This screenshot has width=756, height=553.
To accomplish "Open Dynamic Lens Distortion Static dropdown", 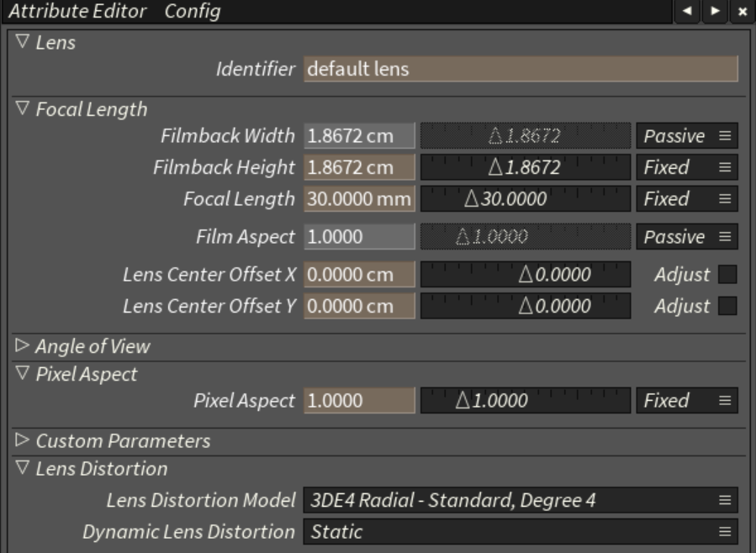I will click(x=520, y=532).
